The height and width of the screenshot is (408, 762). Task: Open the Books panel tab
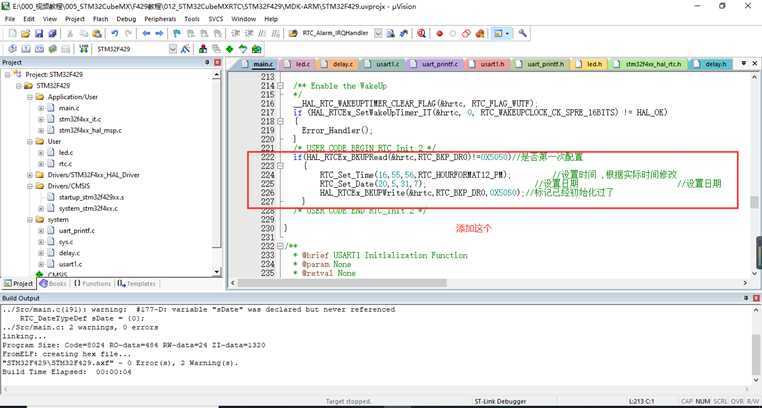pos(53,284)
